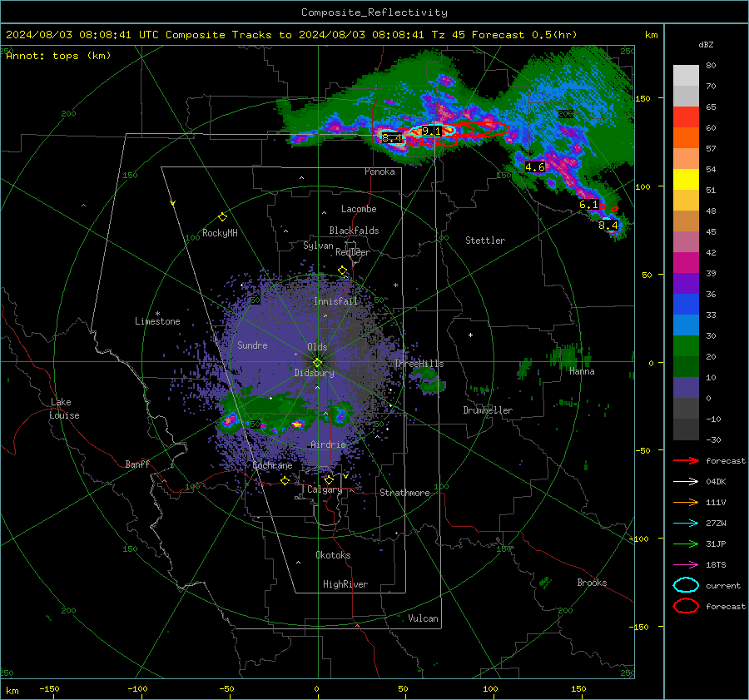The image size is (749, 700).
Task: Click the Lacombe city label
Action: tap(359, 209)
